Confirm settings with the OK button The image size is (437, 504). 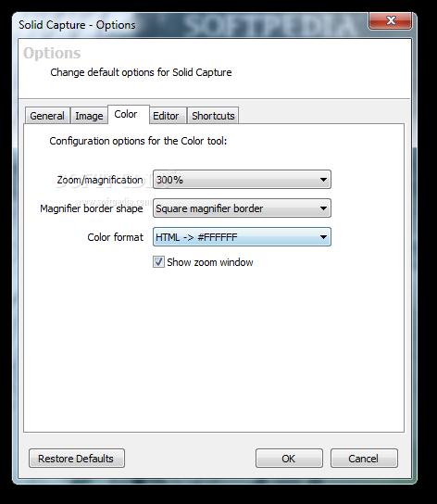pyautogui.click(x=289, y=459)
